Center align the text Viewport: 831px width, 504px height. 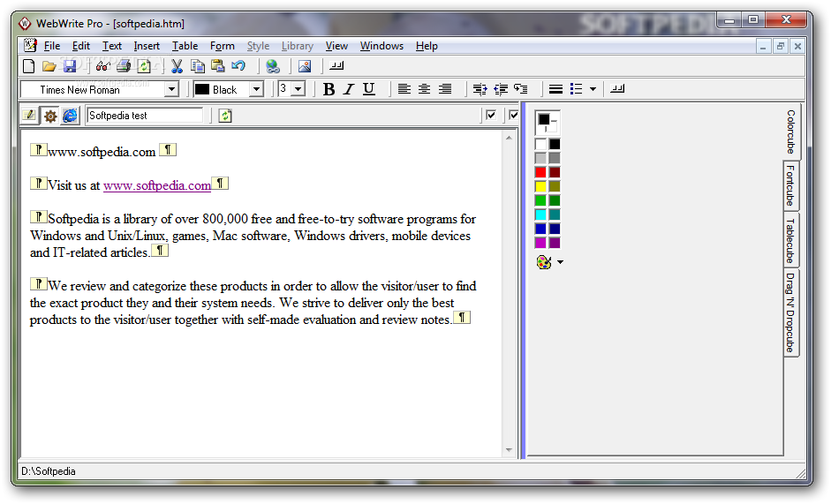[x=424, y=89]
